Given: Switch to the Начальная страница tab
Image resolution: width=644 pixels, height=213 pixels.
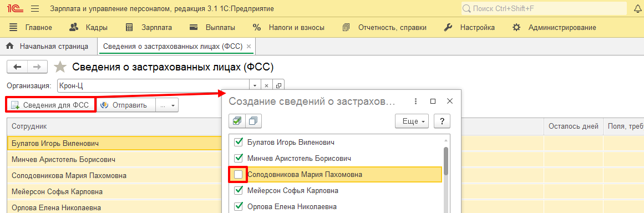Looking at the screenshot, I should tap(48, 47).
